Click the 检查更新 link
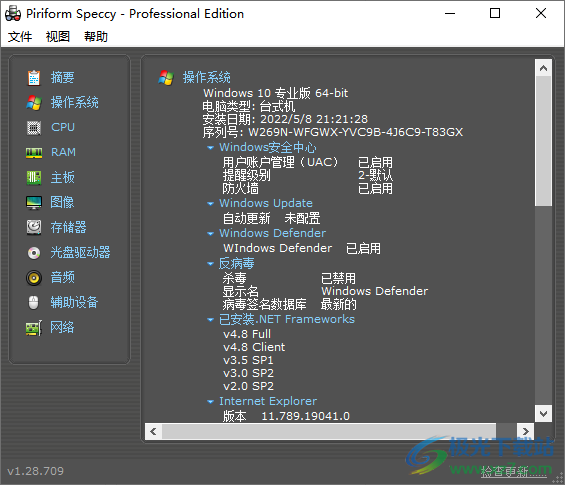The width and height of the screenshot is (565, 485). (x=513, y=472)
